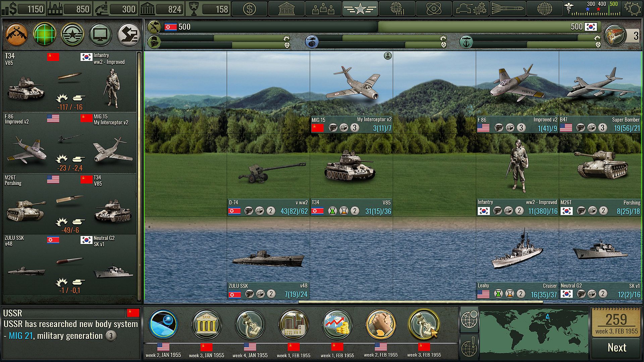This screenshot has height=362, width=644.
Task: Click the MIG 21 link in message
Action: click(x=21, y=336)
